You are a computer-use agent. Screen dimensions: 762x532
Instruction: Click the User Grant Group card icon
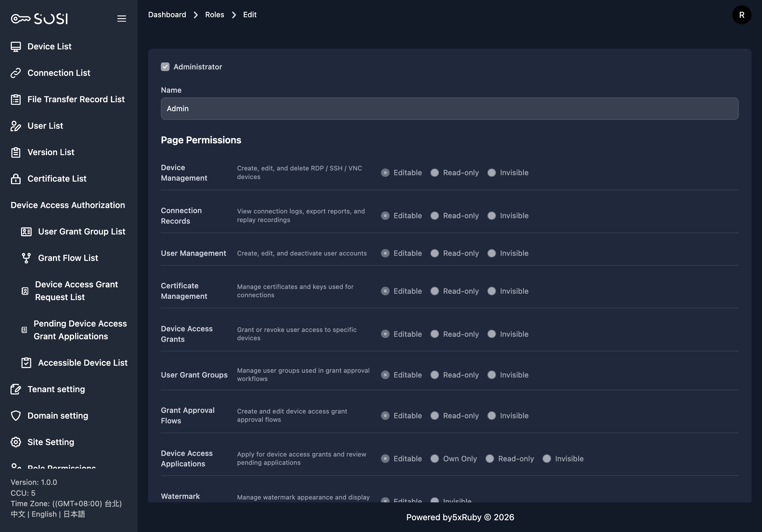tap(26, 232)
